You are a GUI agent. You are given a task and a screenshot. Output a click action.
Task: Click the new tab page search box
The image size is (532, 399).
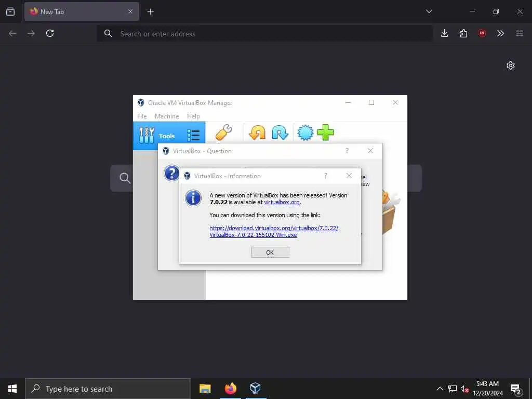point(266,178)
